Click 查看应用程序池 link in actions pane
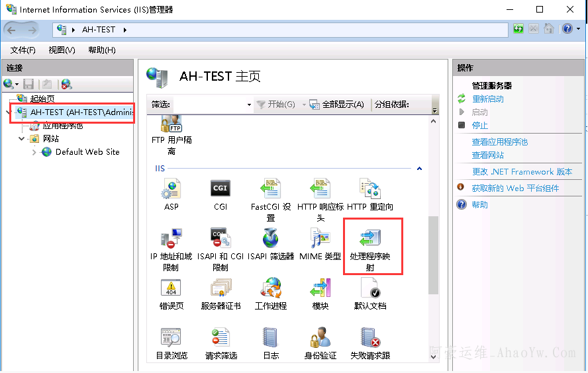Screen dimensions: 588x373 click(499, 142)
